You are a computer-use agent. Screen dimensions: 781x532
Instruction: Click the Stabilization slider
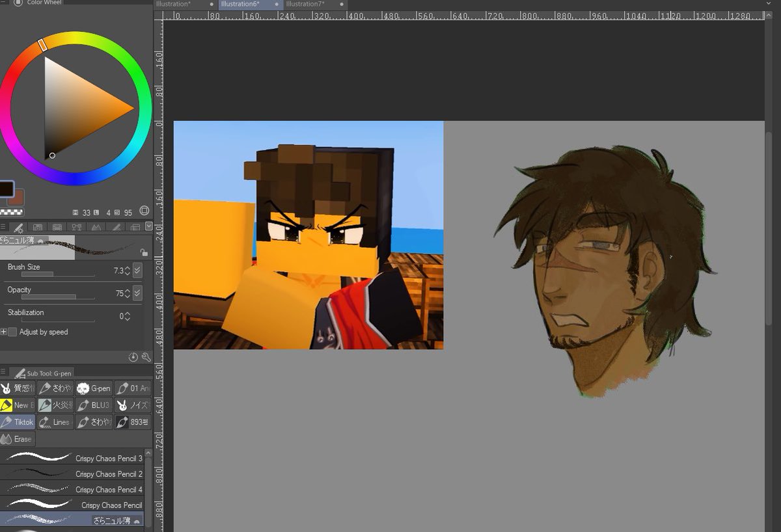coord(58,320)
